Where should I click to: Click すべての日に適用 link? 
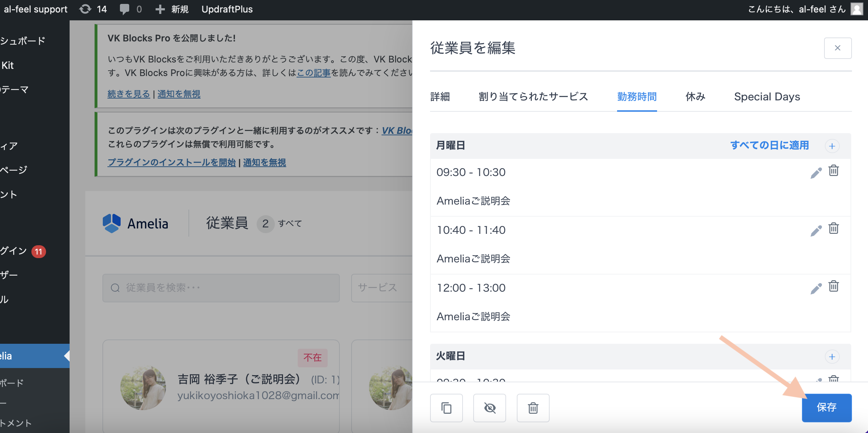pyautogui.click(x=769, y=145)
